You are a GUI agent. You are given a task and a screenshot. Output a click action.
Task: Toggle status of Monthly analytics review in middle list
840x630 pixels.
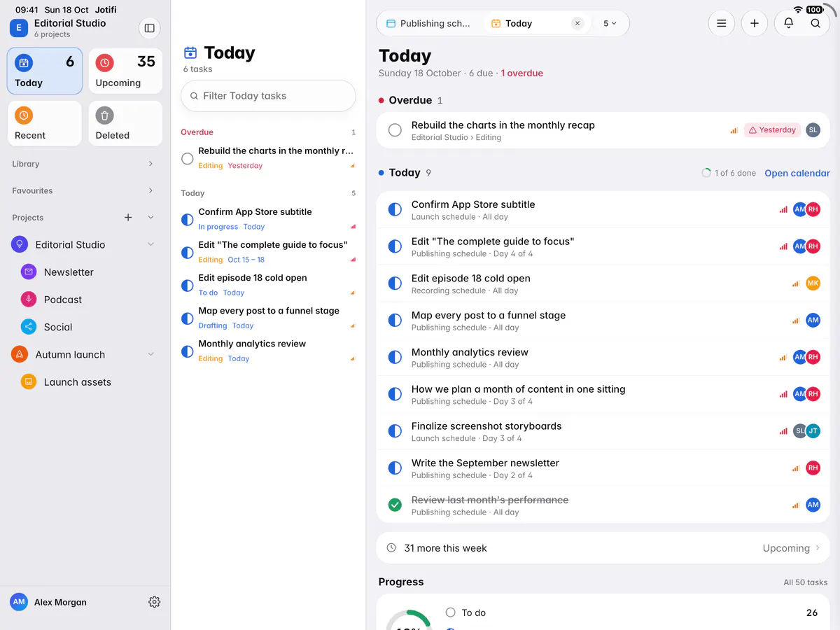coord(187,351)
